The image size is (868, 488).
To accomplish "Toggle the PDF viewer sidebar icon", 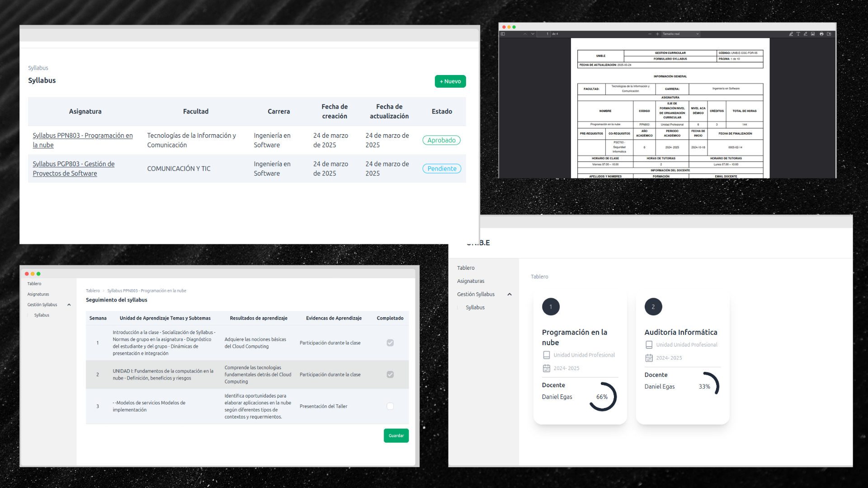I will click(503, 34).
